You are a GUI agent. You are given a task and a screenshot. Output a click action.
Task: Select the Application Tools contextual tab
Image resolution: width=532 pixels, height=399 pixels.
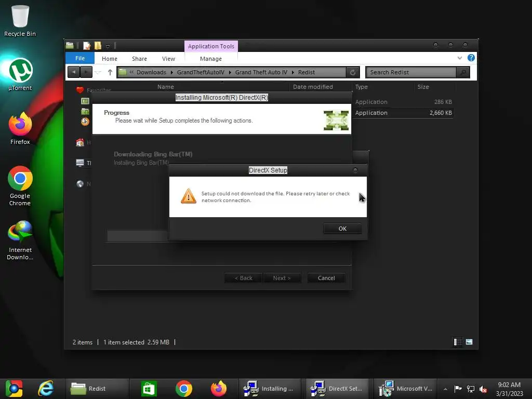[211, 46]
